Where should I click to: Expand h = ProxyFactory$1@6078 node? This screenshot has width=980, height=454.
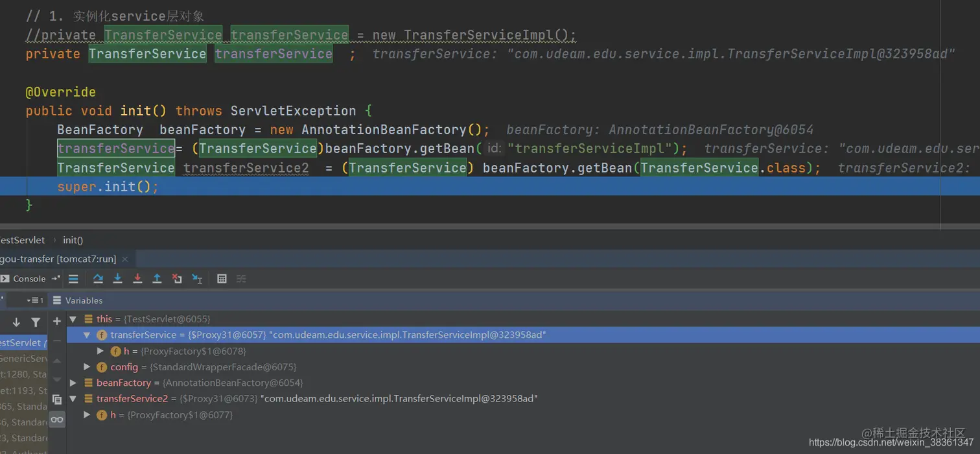pyautogui.click(x=100, y=351)
